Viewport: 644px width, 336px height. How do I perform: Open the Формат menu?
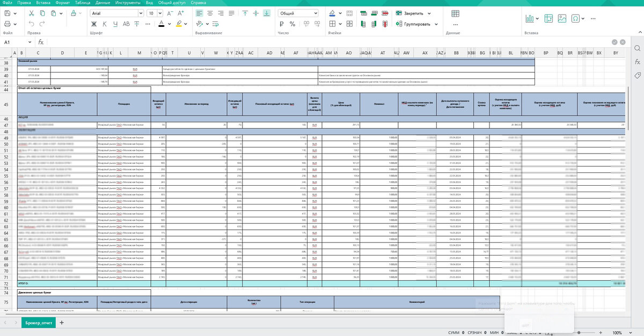63,3
